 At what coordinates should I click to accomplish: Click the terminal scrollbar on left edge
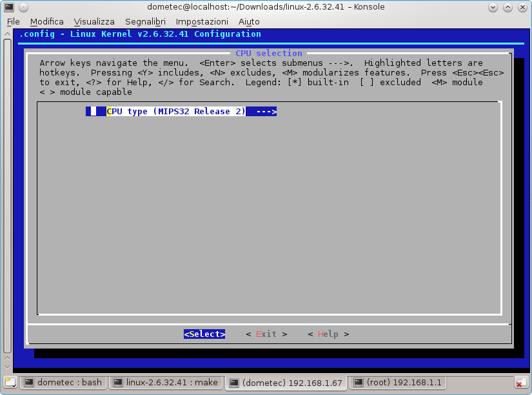coord(7,194)
